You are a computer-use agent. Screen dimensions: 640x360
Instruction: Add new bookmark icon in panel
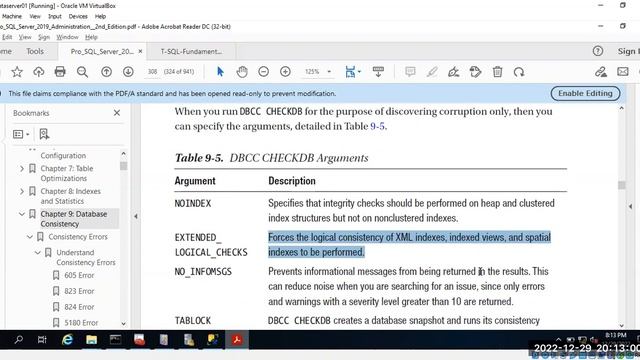pos(44,134)
